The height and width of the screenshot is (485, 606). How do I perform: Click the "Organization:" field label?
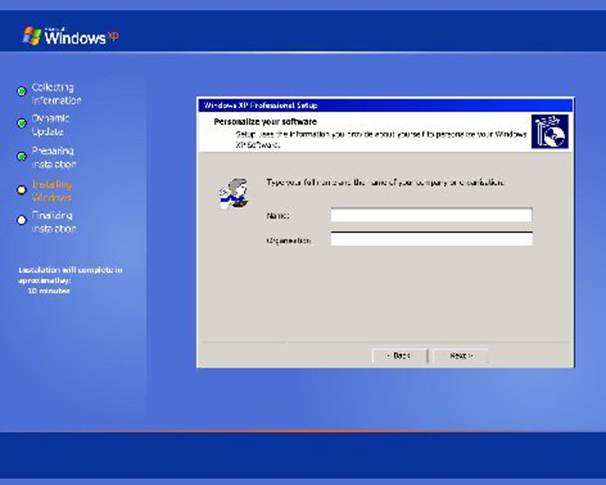289,240
